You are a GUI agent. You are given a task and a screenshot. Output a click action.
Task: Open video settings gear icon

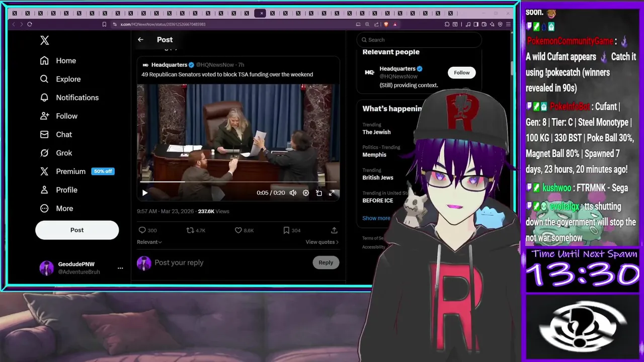click(x=305, y=193)
